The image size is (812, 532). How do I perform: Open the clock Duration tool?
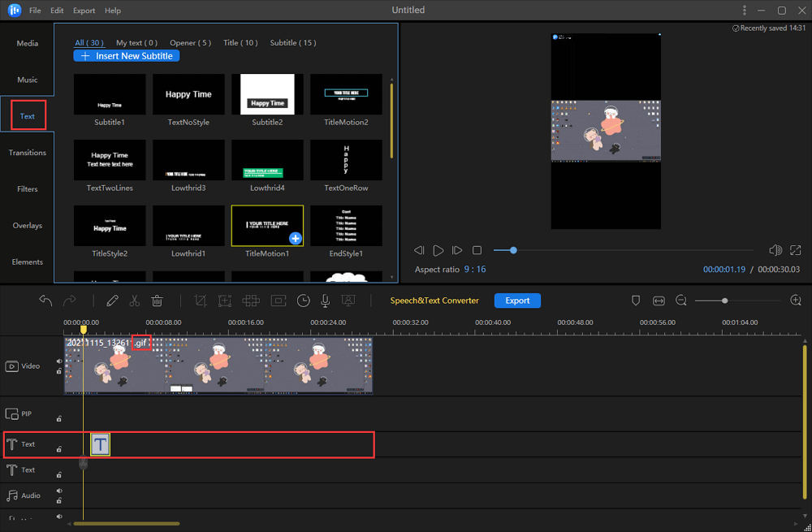click(x=303, y=301)
